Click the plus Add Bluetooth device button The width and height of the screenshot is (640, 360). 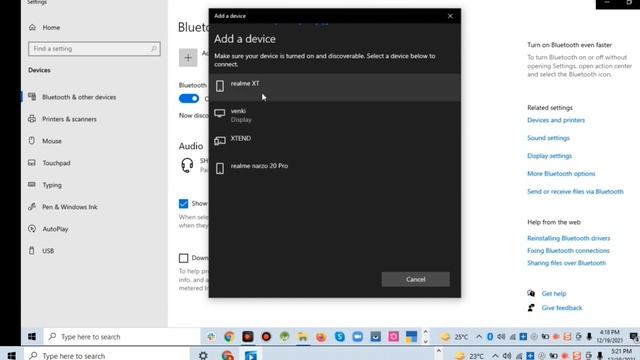point(188,58)
